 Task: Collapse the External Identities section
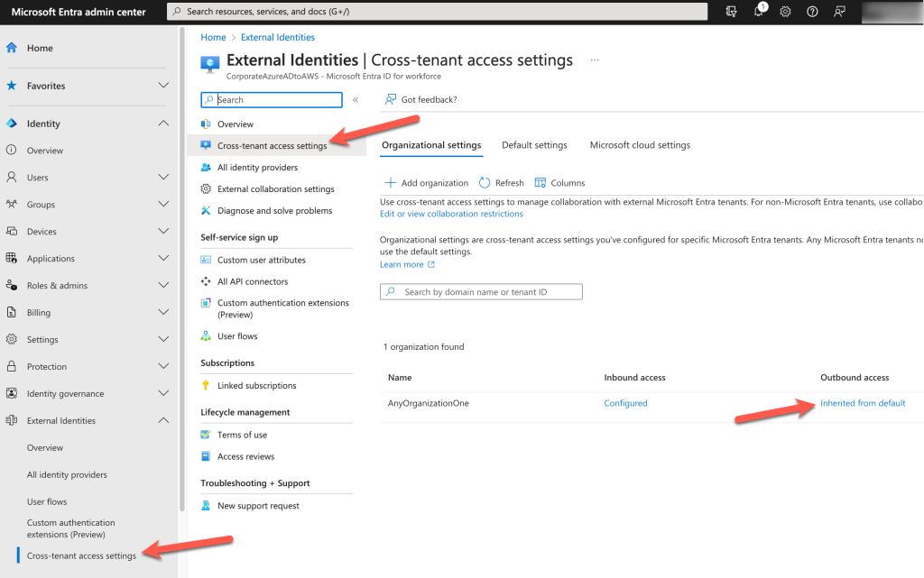163,420
